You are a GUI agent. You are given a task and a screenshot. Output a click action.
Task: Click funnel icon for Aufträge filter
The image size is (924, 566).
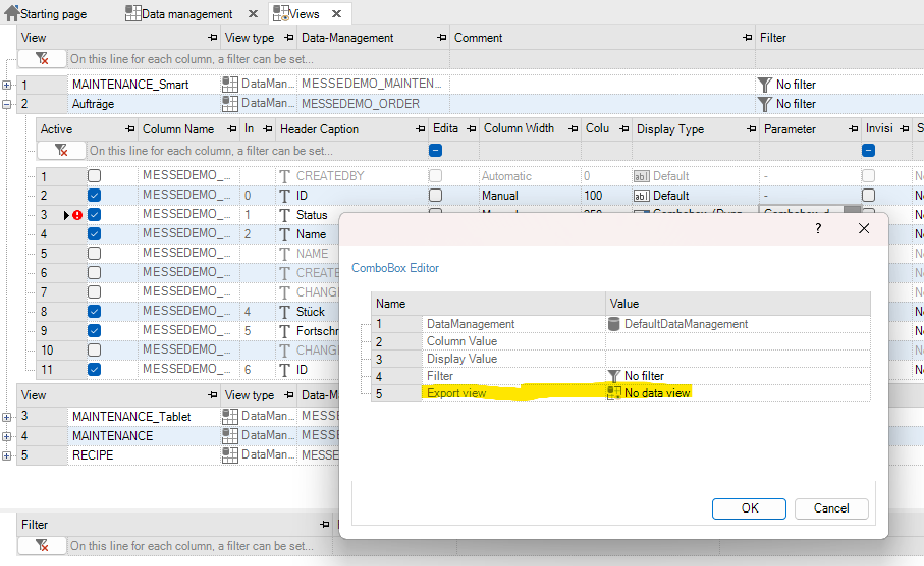click(x=765, y=104)
